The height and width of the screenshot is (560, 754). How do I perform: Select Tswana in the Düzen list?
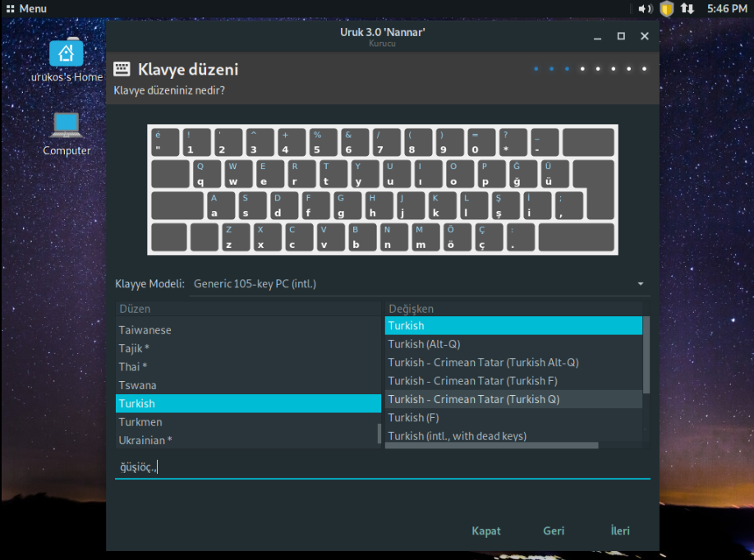click(x=248, y=385)
